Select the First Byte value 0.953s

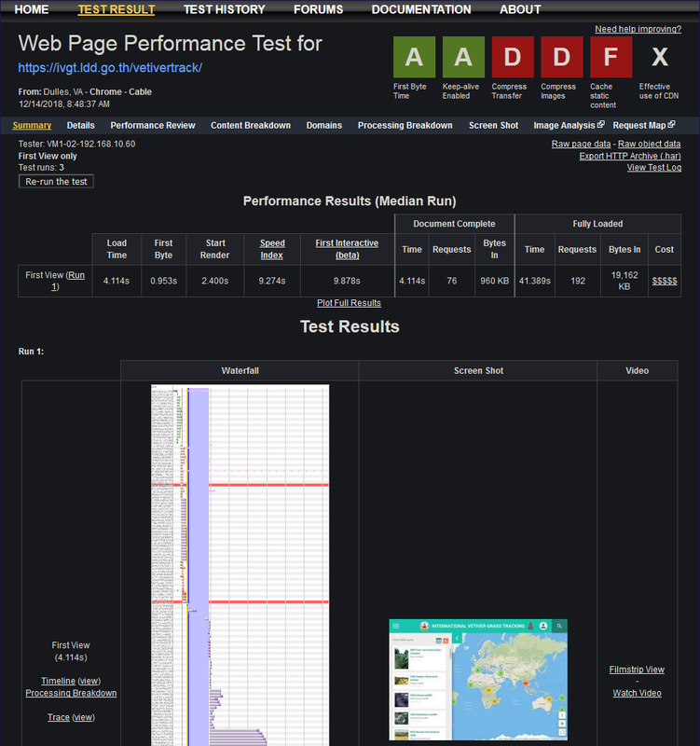click(164, 282)
